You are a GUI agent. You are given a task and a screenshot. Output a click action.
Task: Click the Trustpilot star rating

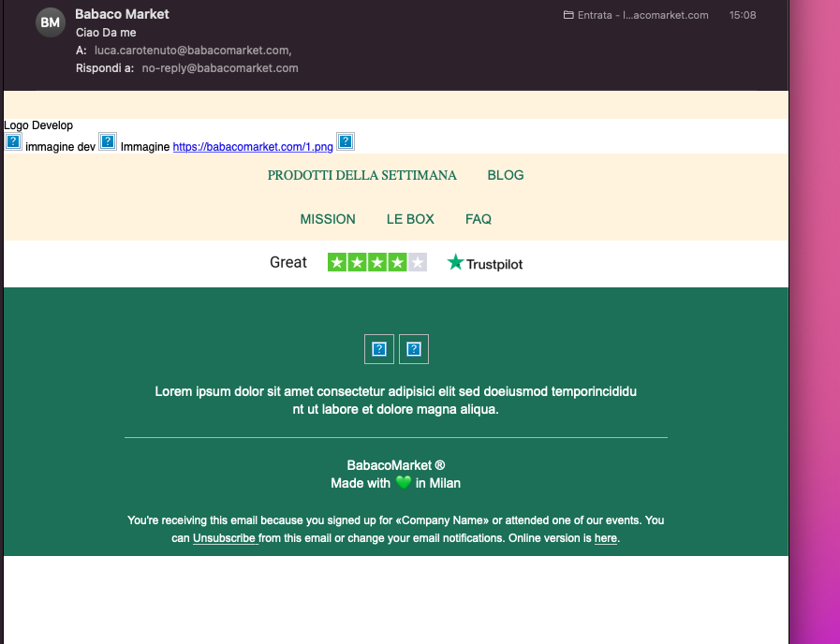pos(377,263)
